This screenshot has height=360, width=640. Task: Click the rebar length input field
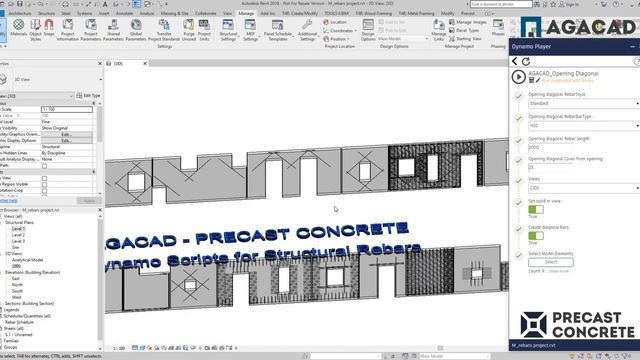(x=551, y=147)
